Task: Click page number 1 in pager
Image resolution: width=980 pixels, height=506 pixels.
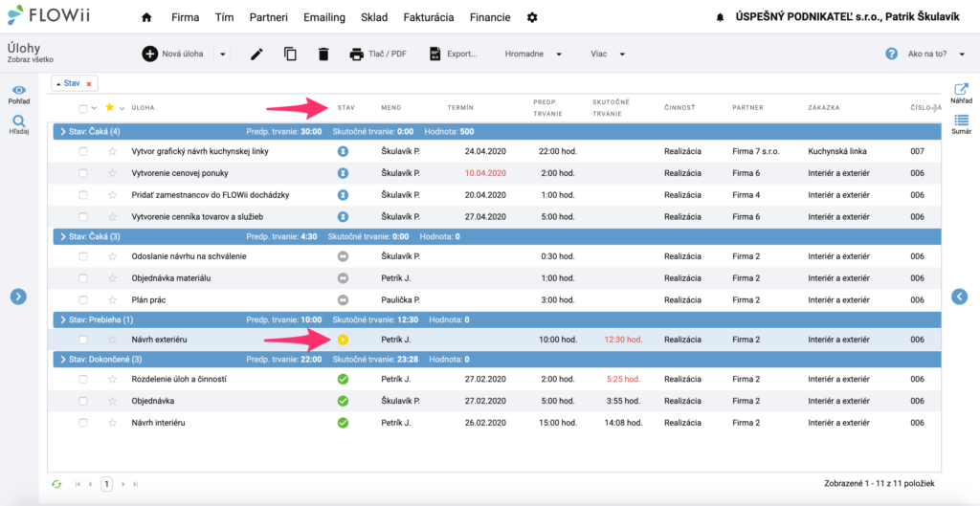Action: tap(107, 483)
